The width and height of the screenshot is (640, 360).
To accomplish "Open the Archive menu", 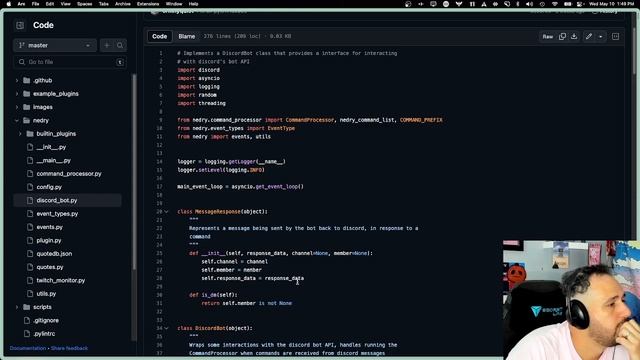I will pos(122,4).
